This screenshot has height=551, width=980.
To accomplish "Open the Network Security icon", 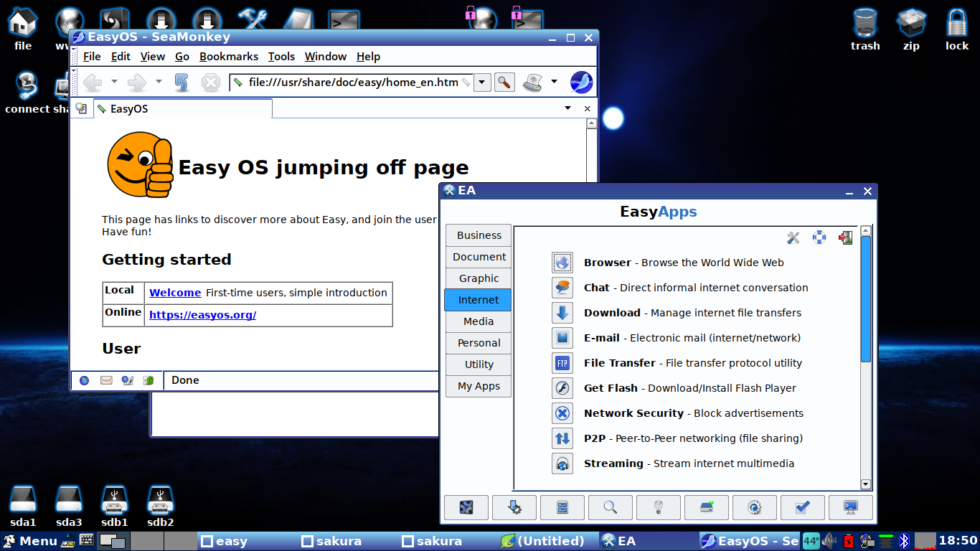I will 562,413.
